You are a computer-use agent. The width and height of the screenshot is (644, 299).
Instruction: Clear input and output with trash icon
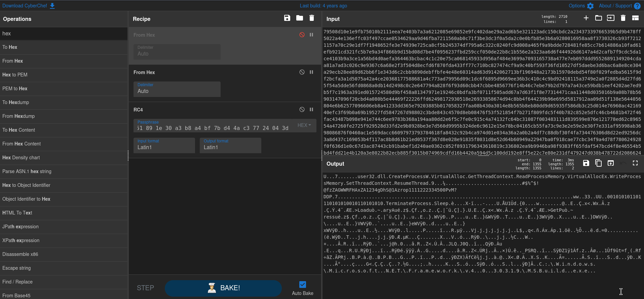(623, 18)
